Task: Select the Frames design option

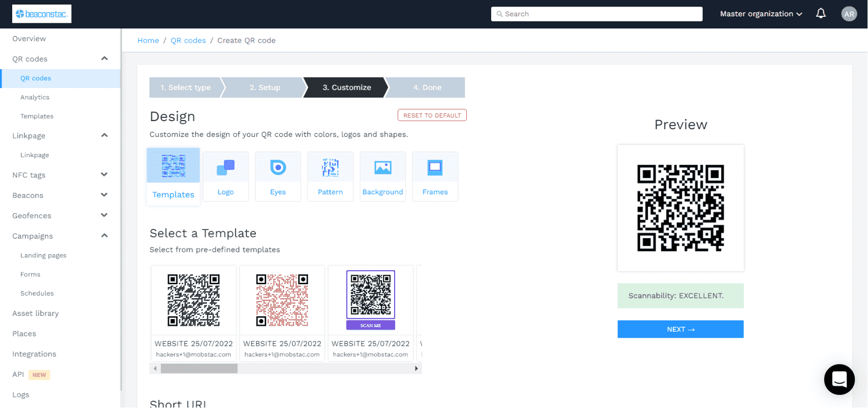Action: pyautogui.click(x=435, y=177)
